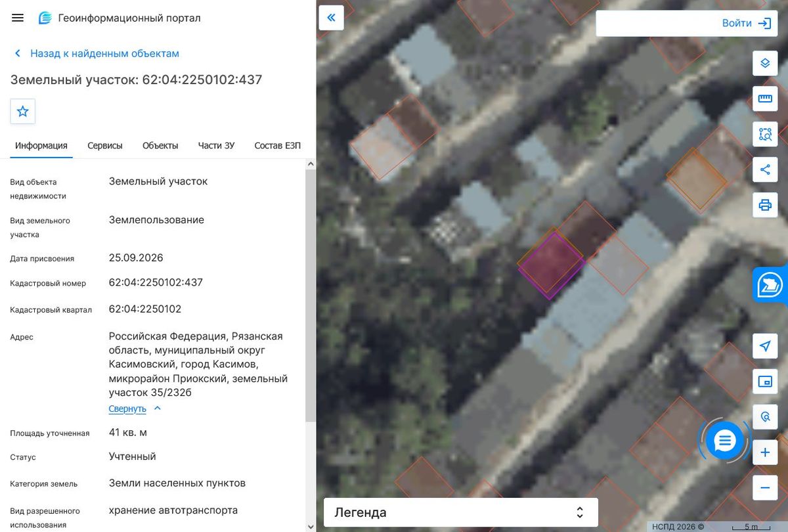This screenshot has height=532, width=788.
Task: Share the current map view
Action: [765, 169]
